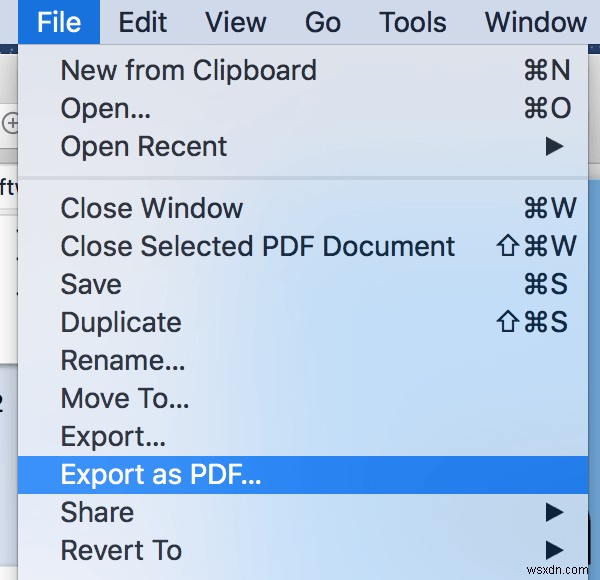Expand the Open Recent submenu
This screenshot has height=580, width=600.
[144, 146]
